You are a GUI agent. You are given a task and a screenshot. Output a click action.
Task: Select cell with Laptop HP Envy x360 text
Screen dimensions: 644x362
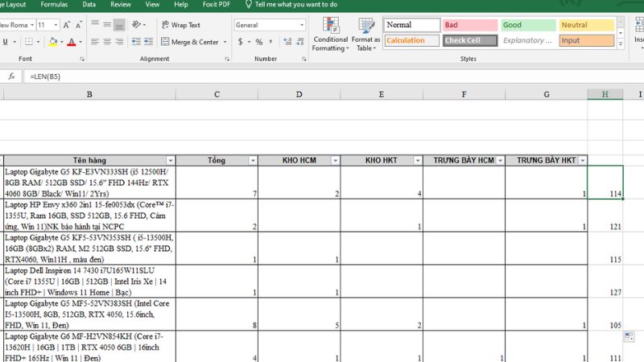[89, 216]
